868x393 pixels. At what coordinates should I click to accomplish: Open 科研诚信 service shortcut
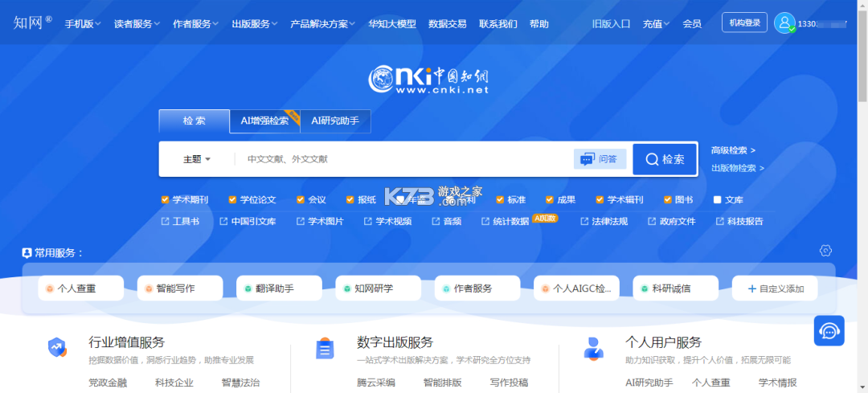[x=675, y=289]
